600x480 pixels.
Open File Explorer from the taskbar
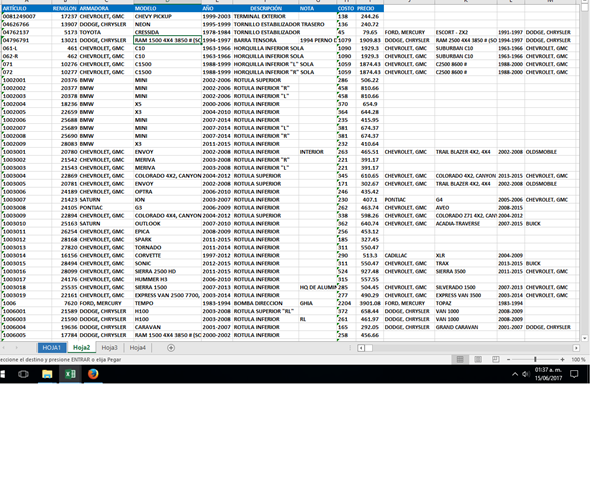[47, 374]
